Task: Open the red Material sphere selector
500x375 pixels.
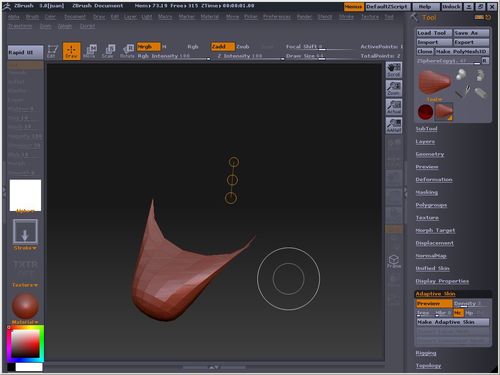Action: click(x=25, y=306)
